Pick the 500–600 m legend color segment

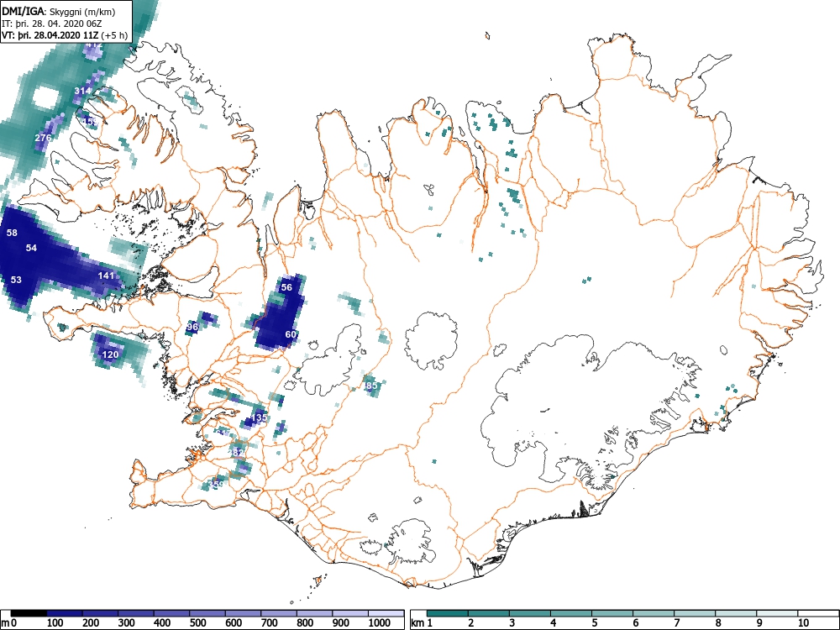[x=207, y=613]
